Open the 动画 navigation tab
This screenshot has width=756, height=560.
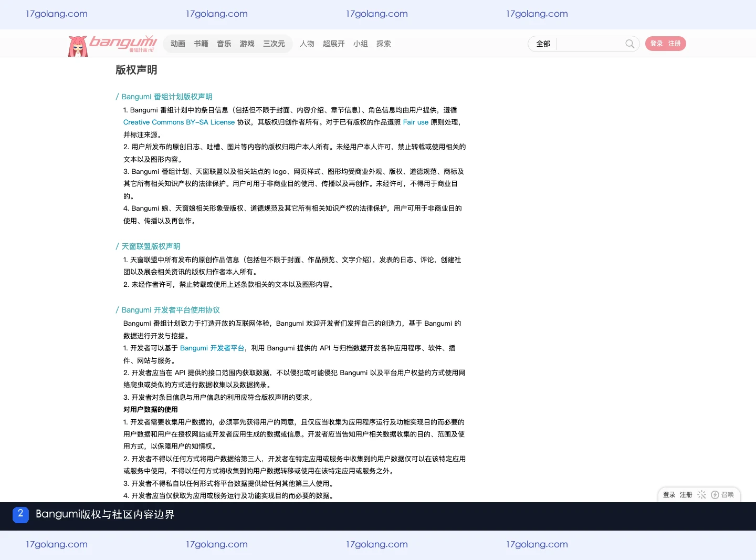pyautogui.click(x=178, y=44)
